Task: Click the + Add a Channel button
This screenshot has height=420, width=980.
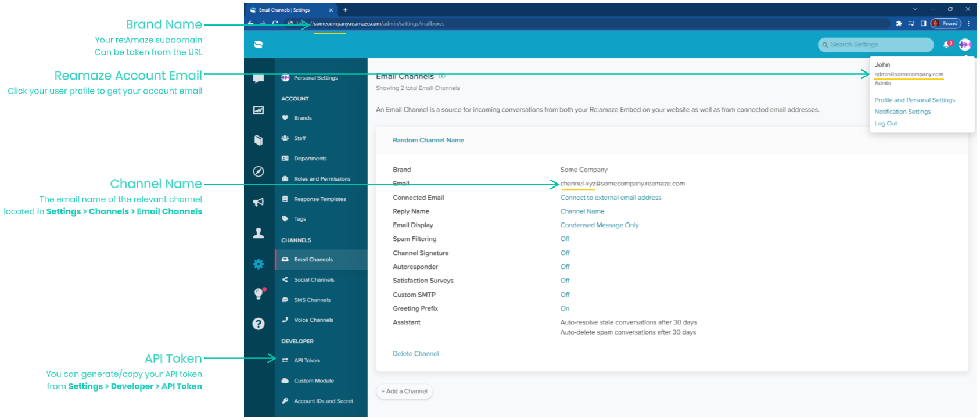Action: point(404,392)
